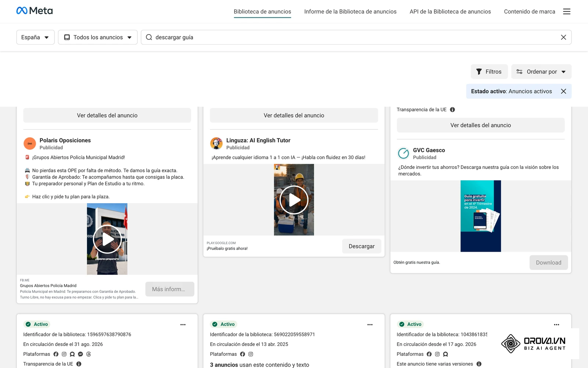
Task: Open Linguza AI English Tutor avatar
Action: click(x=216, y=144)
